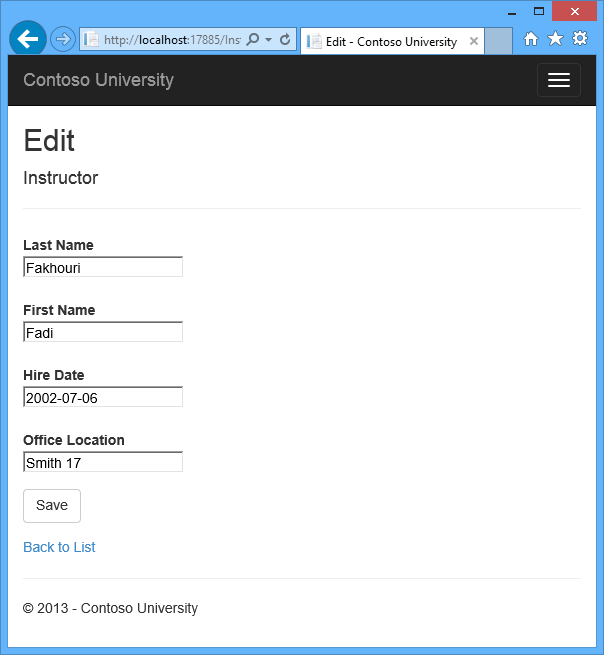Click the Hire Date label
604x655 pixels.
54,375
